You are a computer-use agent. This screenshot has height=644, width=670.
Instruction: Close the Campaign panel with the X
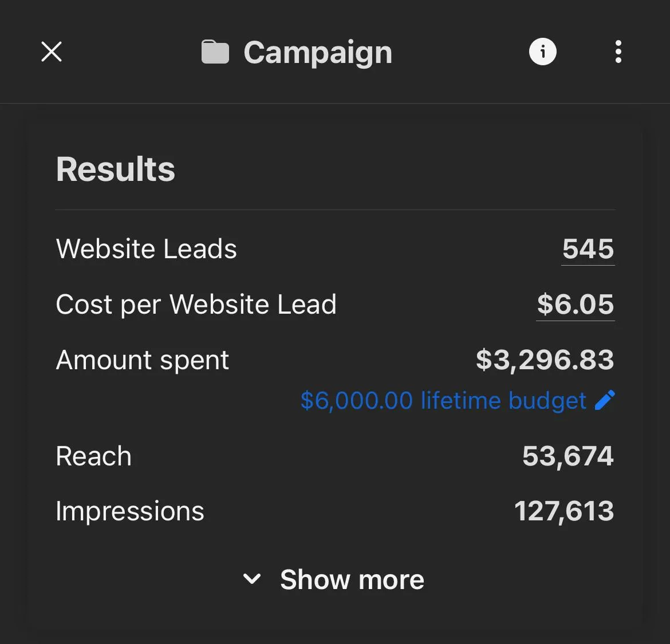(52, 52)
